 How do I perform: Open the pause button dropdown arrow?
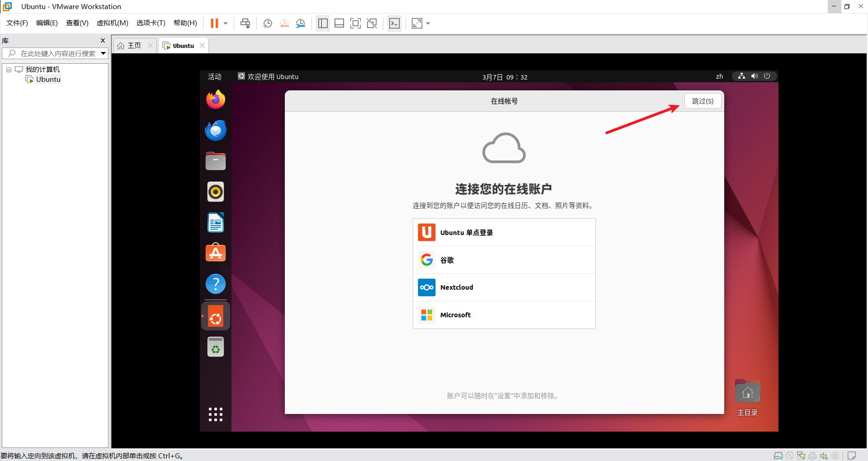[226, 24]
